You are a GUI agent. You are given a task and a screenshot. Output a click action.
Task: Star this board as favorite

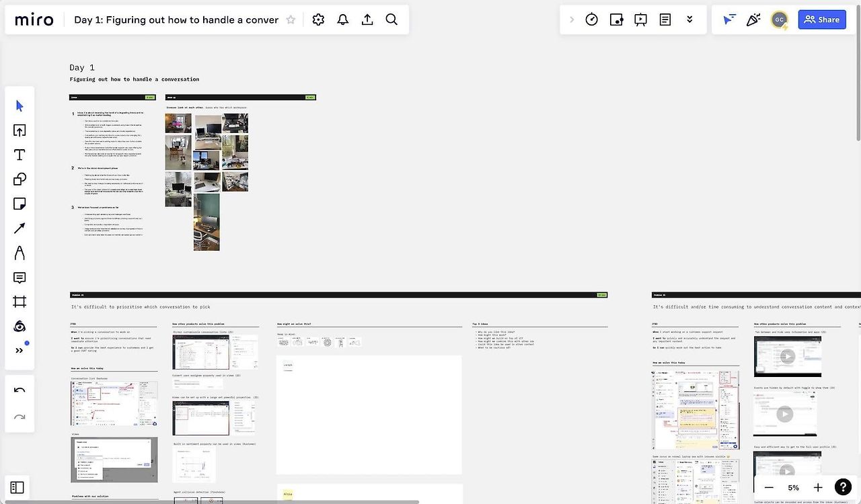291,19
